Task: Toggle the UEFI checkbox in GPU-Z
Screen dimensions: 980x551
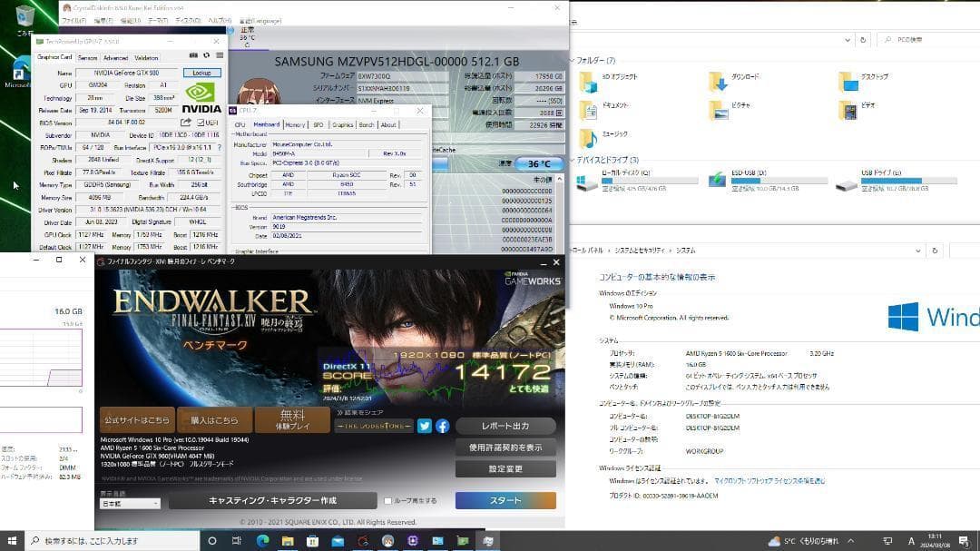Action: 201,123
